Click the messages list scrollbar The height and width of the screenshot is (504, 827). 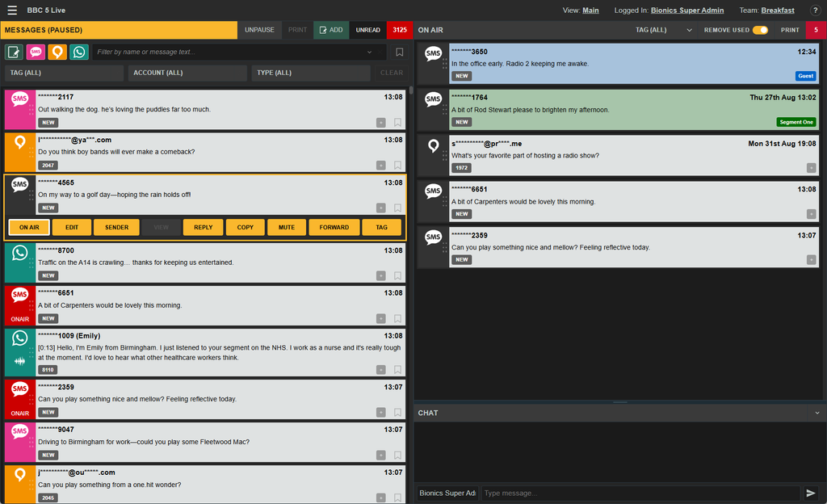pos(411,90)
